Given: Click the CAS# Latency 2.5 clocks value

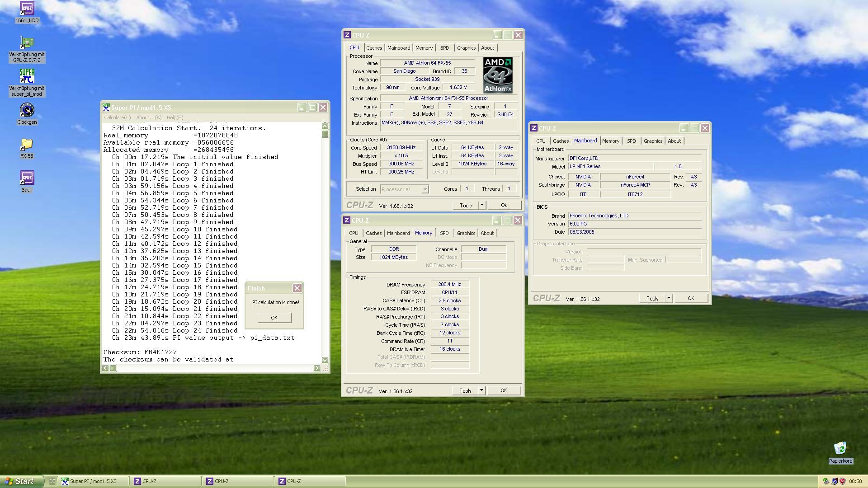Looking at the screenshot, I should [450, 300].
